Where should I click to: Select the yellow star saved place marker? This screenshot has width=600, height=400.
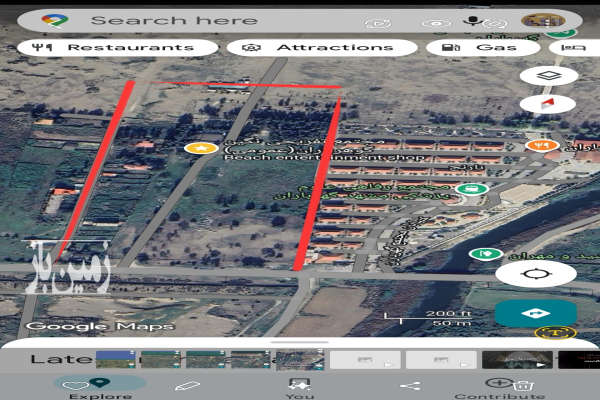202,148
